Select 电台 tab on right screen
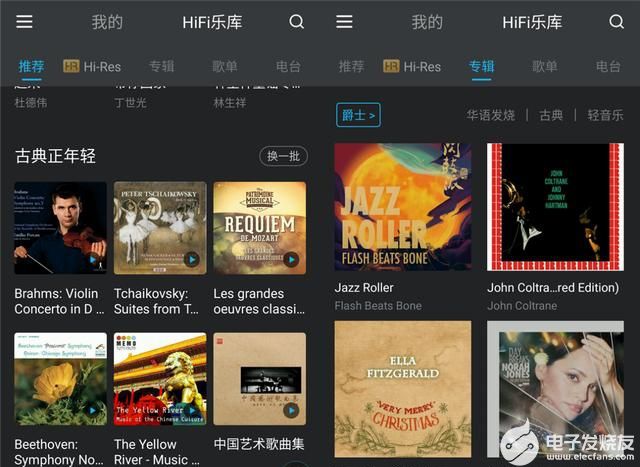 click(608, 67)
